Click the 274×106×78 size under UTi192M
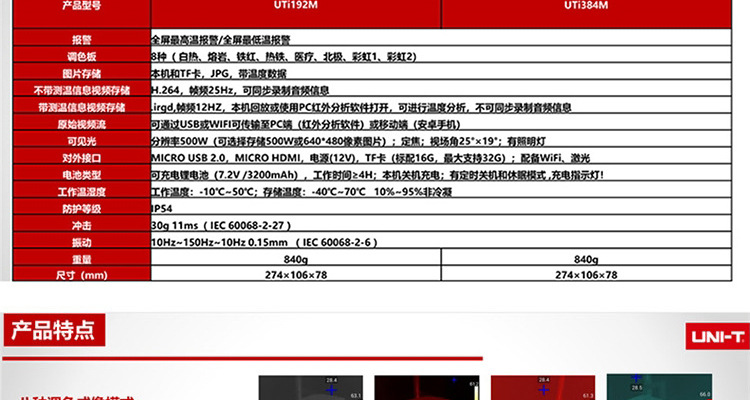 [296, 275]
